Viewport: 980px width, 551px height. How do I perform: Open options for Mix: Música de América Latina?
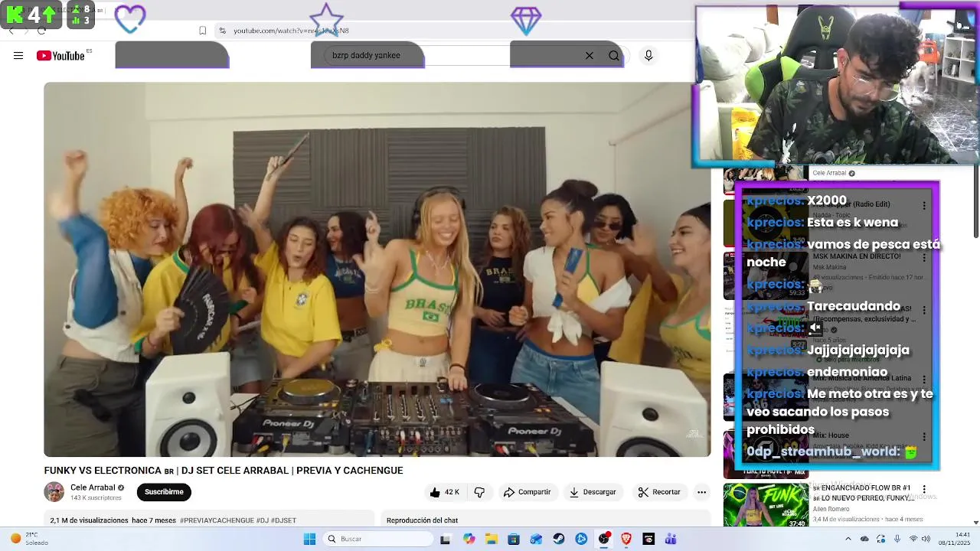(924, 380)
